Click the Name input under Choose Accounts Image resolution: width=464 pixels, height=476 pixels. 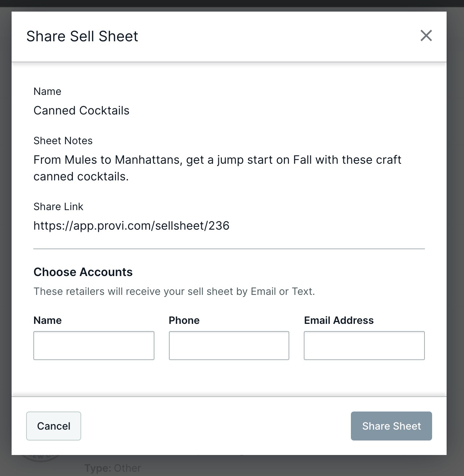[x=94, y=345]
